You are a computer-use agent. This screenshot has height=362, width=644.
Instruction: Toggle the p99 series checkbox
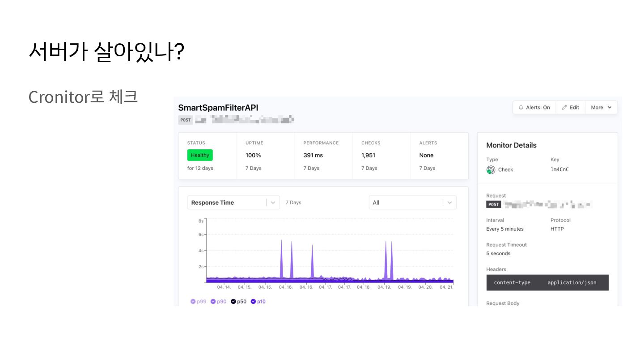pos(193,302)
